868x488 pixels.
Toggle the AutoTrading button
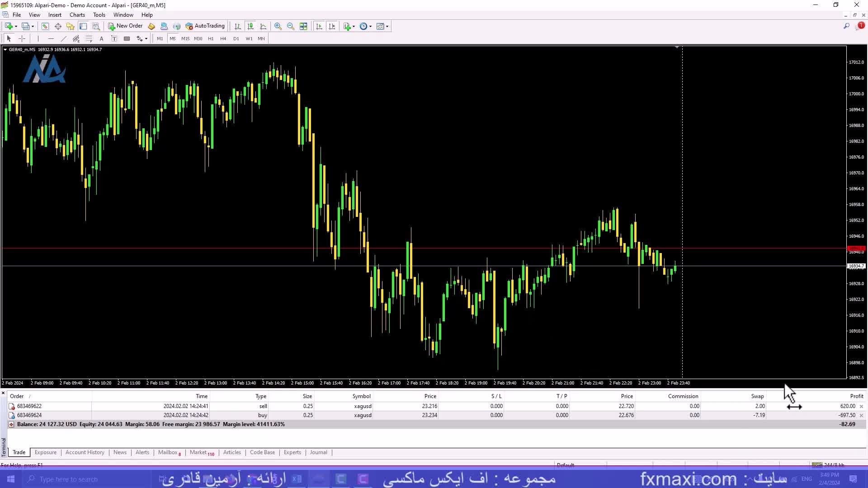click(x=205, y=26)
